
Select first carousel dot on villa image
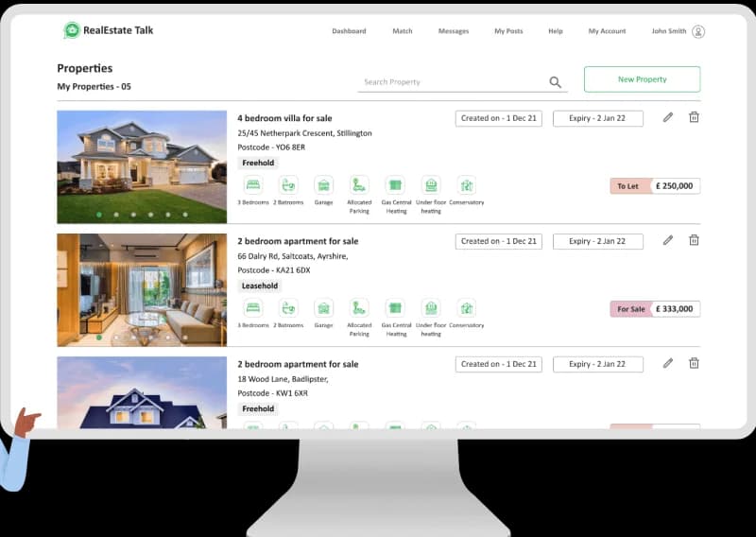98,215
